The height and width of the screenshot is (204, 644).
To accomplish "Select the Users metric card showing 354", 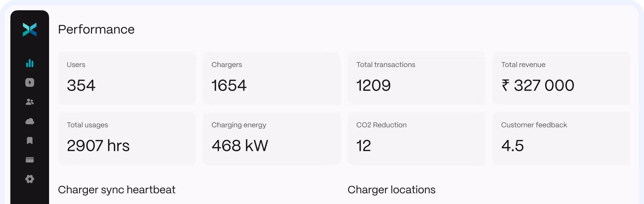I will coord(126,78).
